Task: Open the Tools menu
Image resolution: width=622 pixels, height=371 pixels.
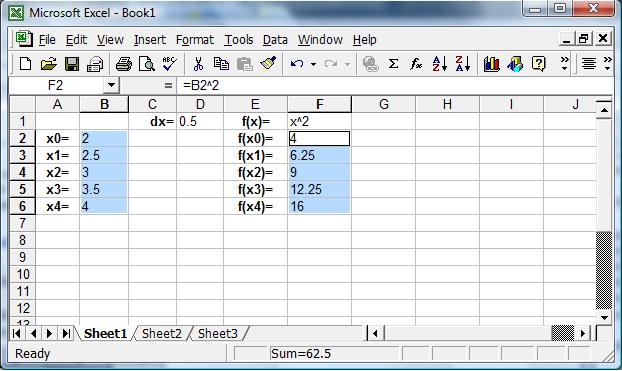Action: tap(239, 40)
